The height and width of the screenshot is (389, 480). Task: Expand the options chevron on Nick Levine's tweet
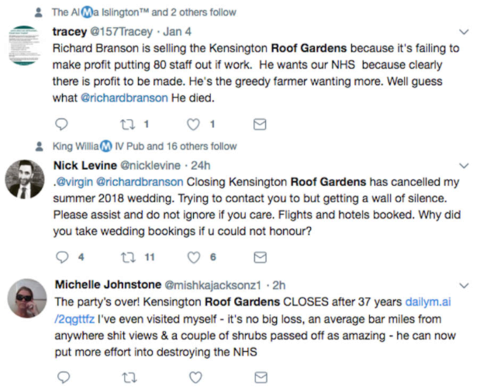[x=464, y=166]
